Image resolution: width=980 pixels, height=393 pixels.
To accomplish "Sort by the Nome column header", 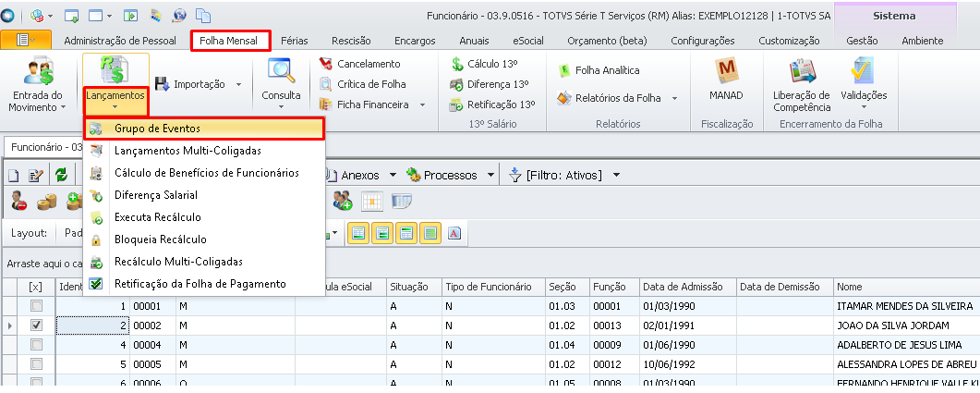I will (906, 287).
